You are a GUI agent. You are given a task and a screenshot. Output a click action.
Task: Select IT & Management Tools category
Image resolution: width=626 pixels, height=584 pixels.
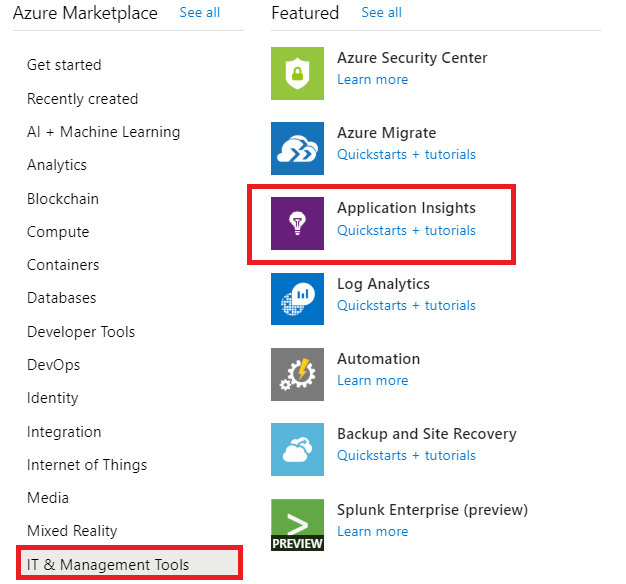(x=108, y=565)
